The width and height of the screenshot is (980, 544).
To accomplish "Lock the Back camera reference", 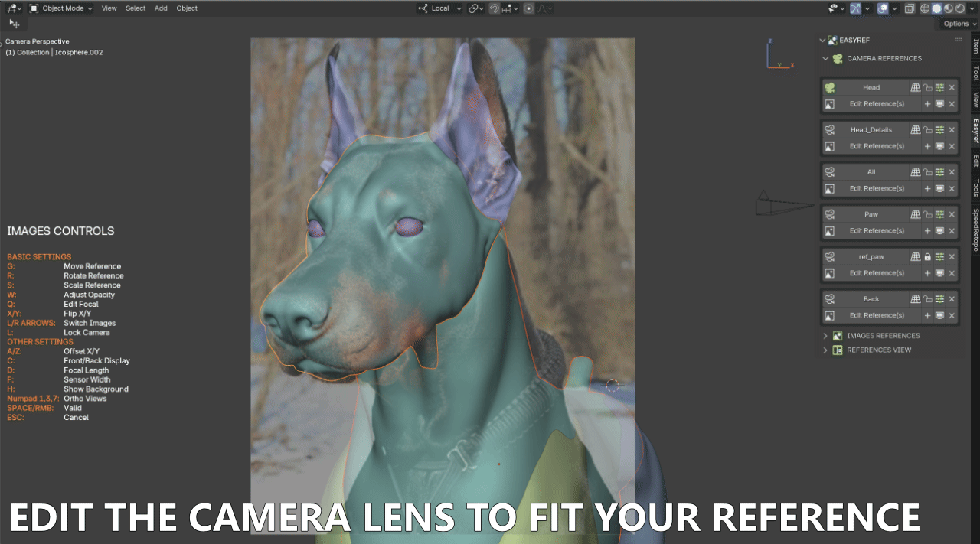I will pyautogui.click(x=928, y=298).
